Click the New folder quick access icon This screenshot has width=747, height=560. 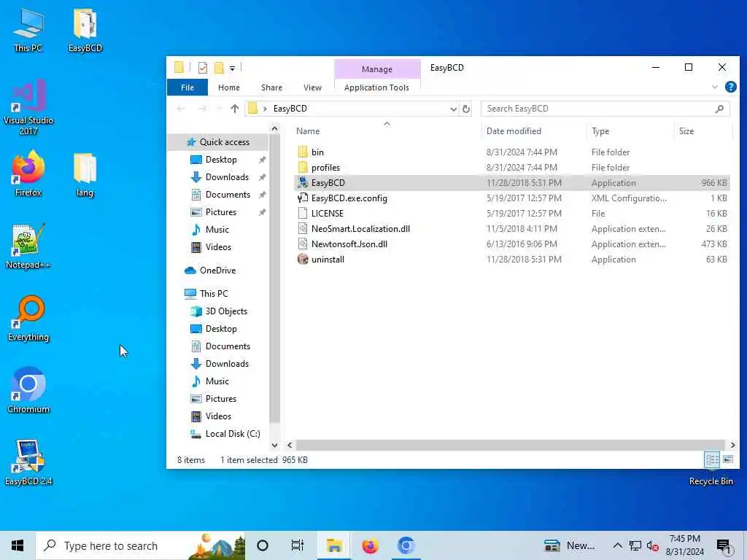click(x=219, y=68)
